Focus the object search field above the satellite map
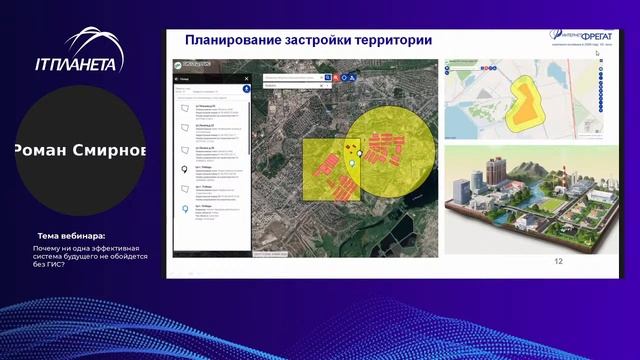This screenshot has height=360, width=640. point(294,78)
